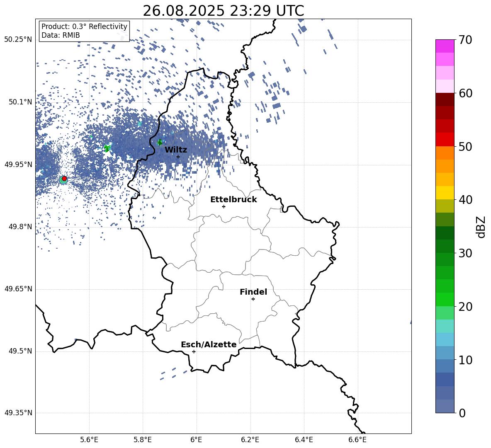This screenshot has height=448, width=491.
Task: Click the 6.6°E longitude label
Action: (x=357, y=440)
